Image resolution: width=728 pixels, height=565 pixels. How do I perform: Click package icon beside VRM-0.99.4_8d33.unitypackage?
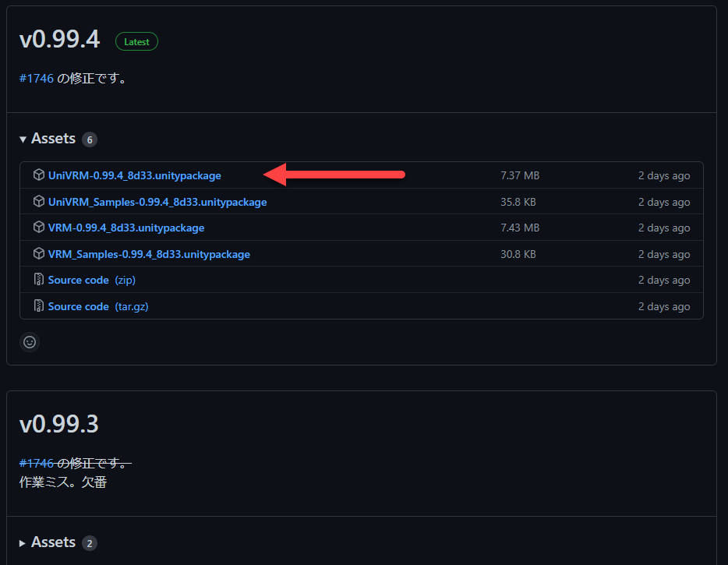point(39,227)
